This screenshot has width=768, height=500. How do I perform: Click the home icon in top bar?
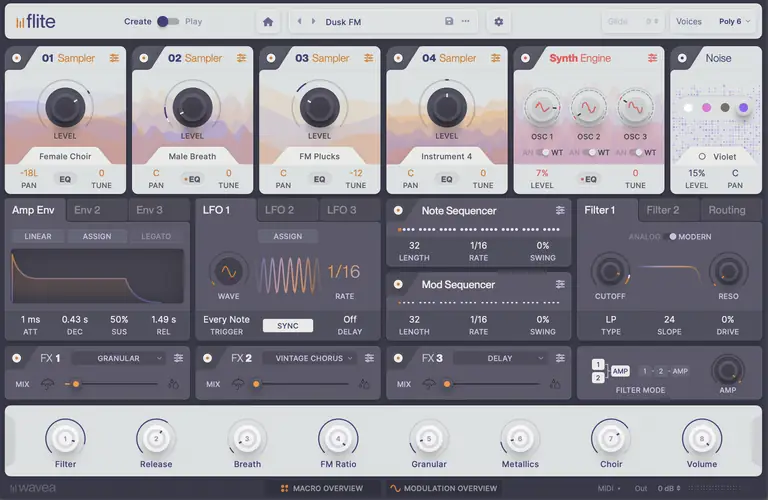(267, 21)
